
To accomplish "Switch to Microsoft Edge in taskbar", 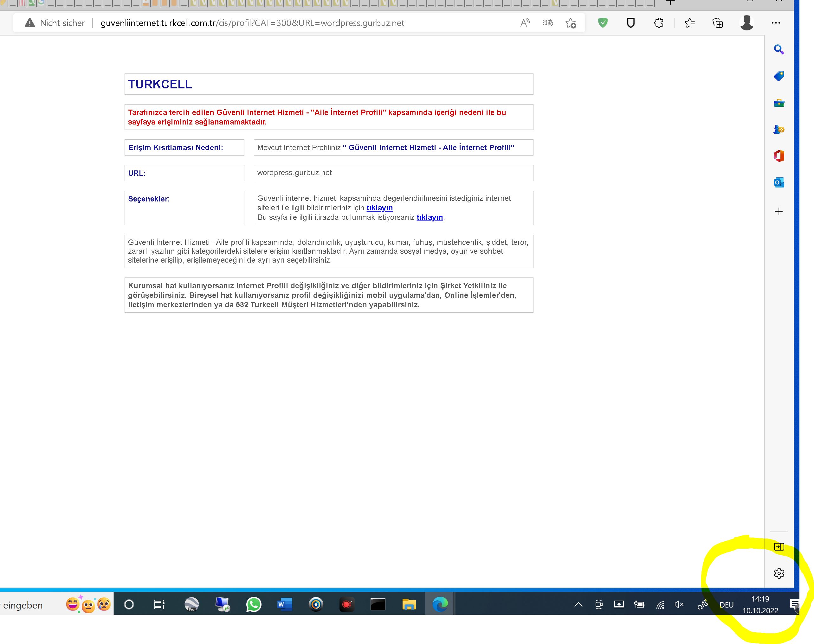I will 440,605.
